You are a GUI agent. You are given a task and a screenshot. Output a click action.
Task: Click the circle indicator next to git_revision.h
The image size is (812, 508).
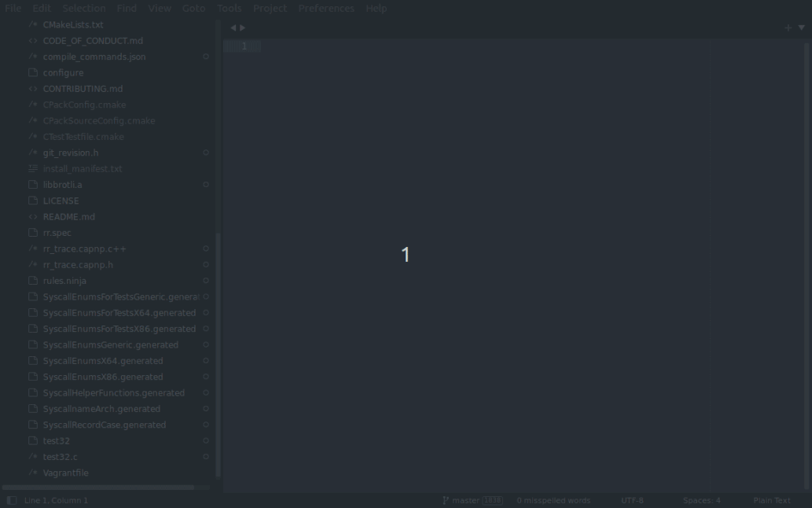(205, 153)
